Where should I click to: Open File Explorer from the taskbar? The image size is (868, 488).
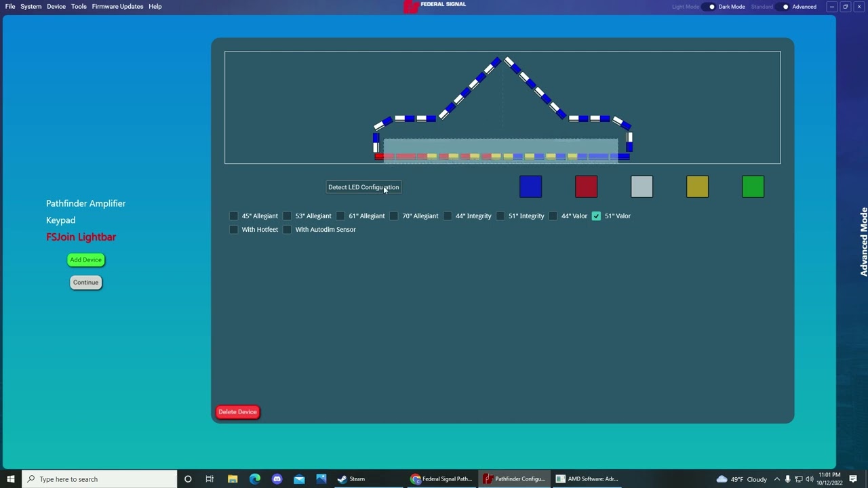[232, 479]
